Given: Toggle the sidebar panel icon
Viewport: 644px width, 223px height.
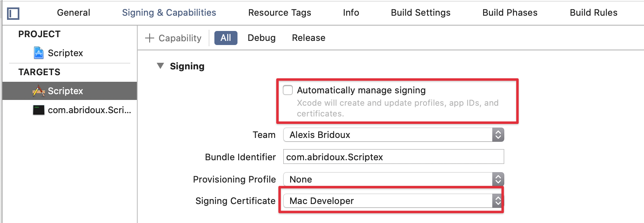Looking at the screenshot, I should pyautogui.click(x=13, y=14).
